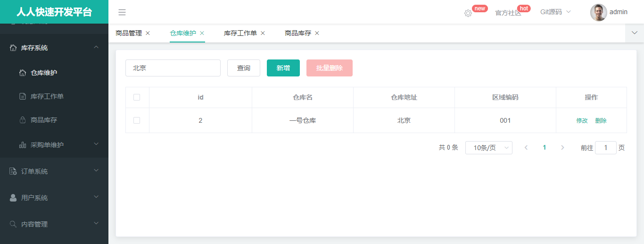The height and width of the screenshot is (244, 644).
Task: Open the Git源码 dropdown
Action: 555,12
